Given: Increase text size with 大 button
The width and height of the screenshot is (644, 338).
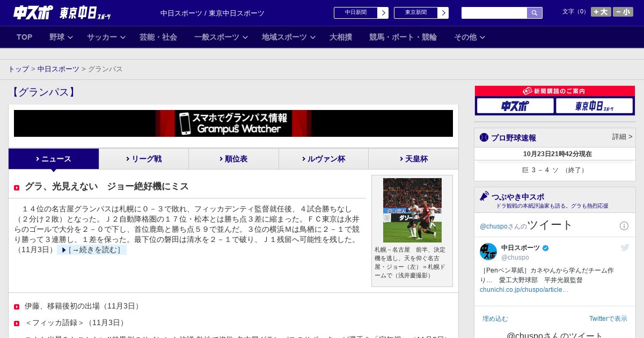Looking at the screenshot, I should pyautogui.click(x=601, y=12).
